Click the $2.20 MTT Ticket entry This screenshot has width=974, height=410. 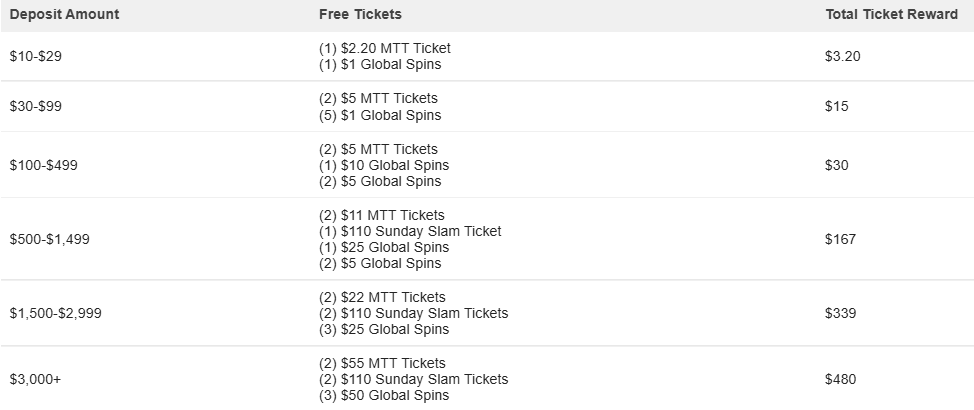tap(384, 48)
